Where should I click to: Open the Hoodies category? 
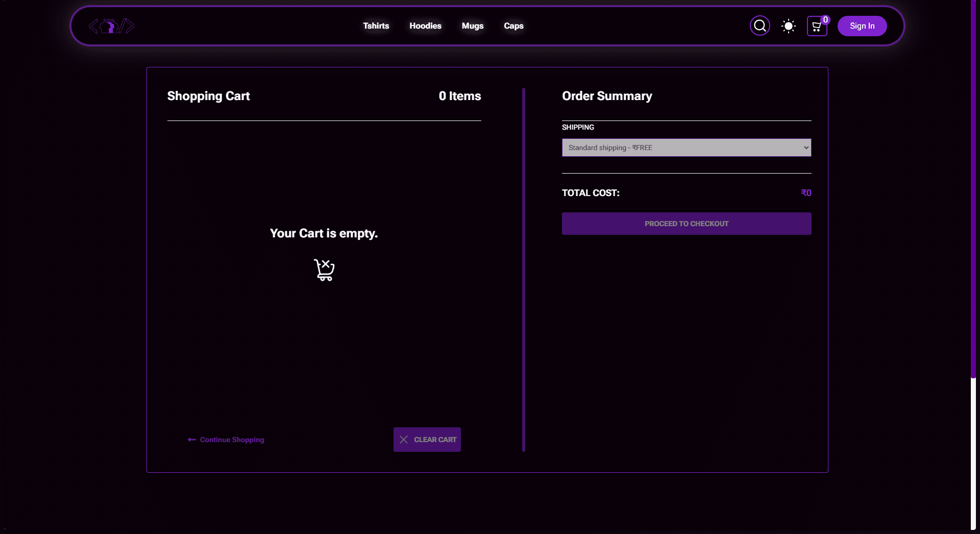[425, 26]
